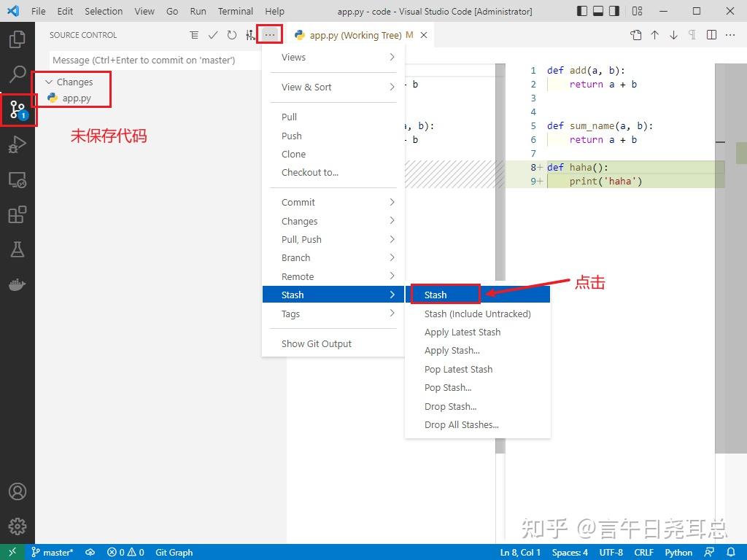Commit changes with the checkmark icon
747x560 pixels.
213,34
